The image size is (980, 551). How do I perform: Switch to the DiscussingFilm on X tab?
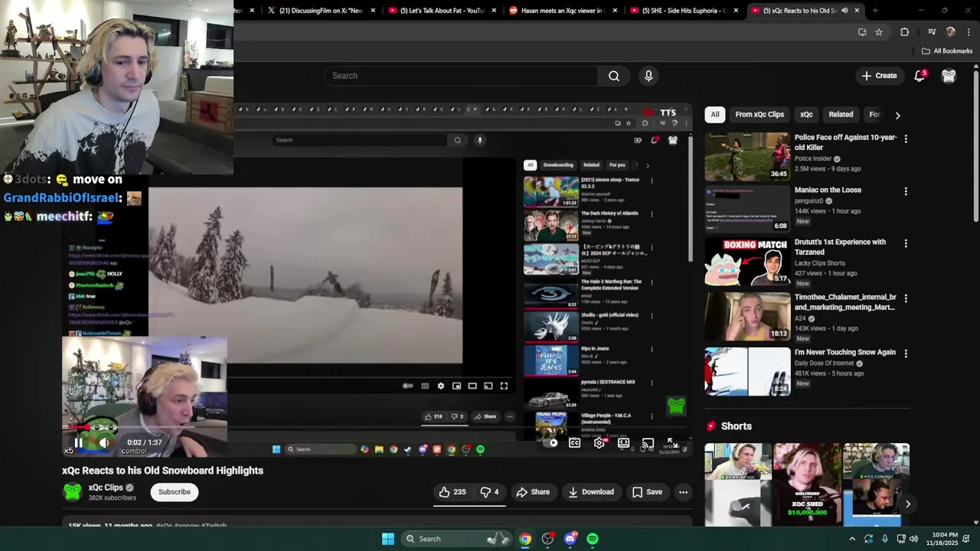pos(322,11)
